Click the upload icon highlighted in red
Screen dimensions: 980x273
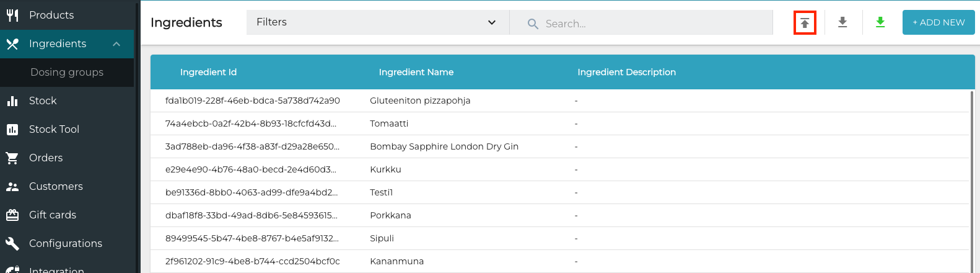pos(805,23)
